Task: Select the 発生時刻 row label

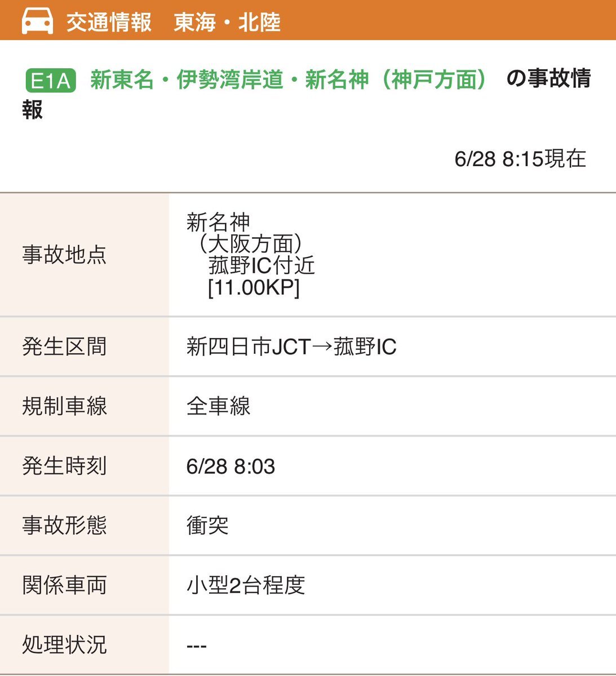Action: point(64,466)
